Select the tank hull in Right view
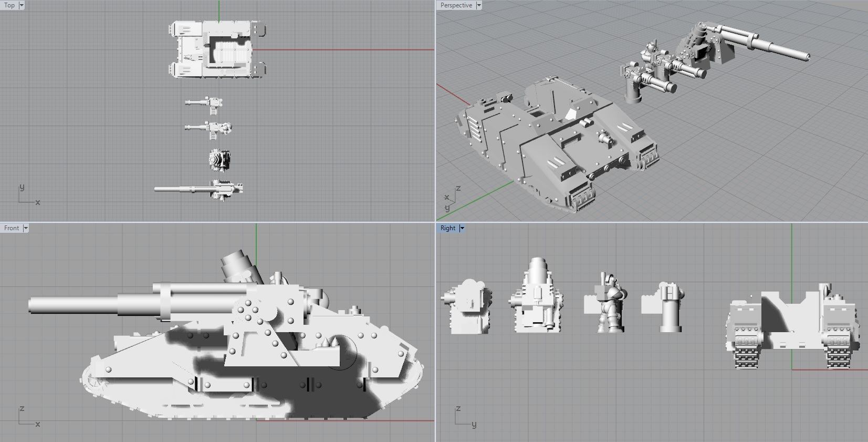 coord(793,326)
